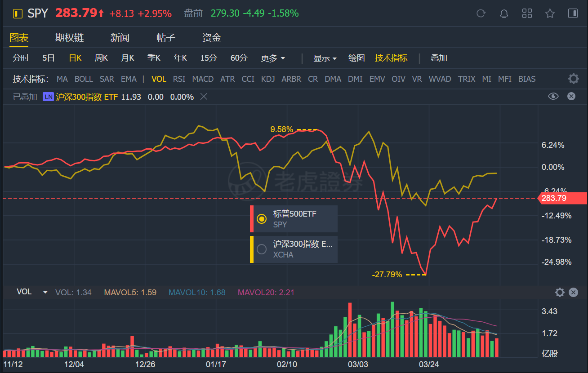
Task: Click the LN badge of overlay
Action: [48, 97]
